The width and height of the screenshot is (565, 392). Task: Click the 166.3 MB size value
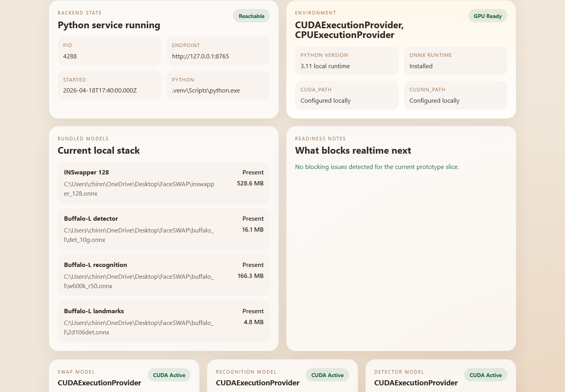point(251,276)
